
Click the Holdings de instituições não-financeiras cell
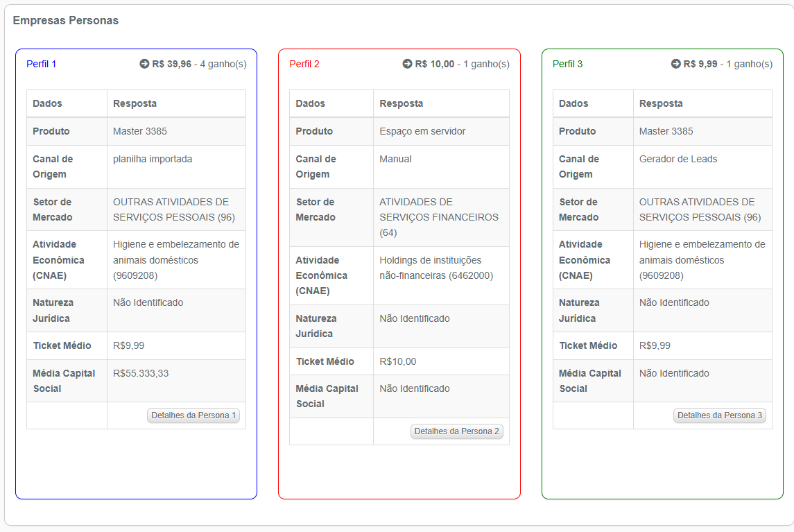(435, 268)
